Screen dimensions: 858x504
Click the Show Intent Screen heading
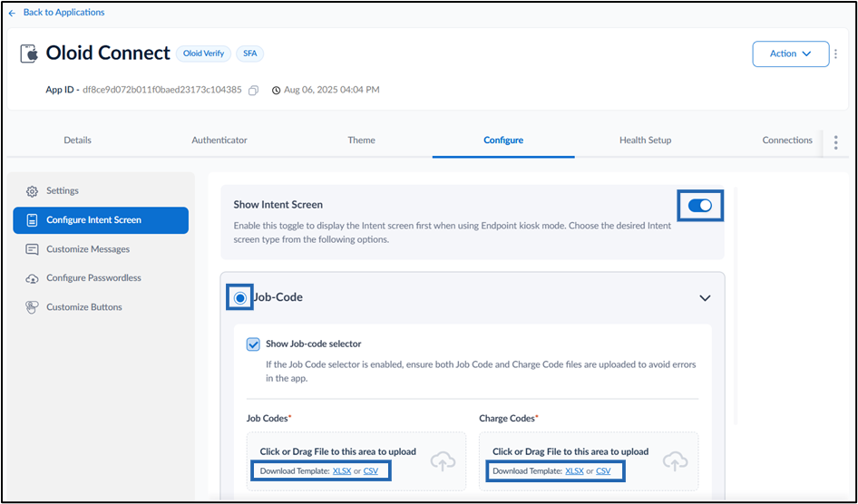(278, 205)
